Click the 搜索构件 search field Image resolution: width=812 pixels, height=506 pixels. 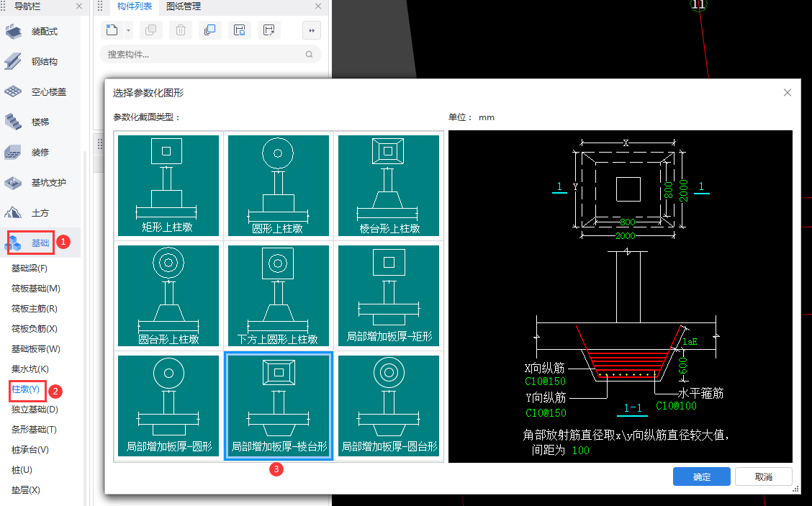pos(210,55)
